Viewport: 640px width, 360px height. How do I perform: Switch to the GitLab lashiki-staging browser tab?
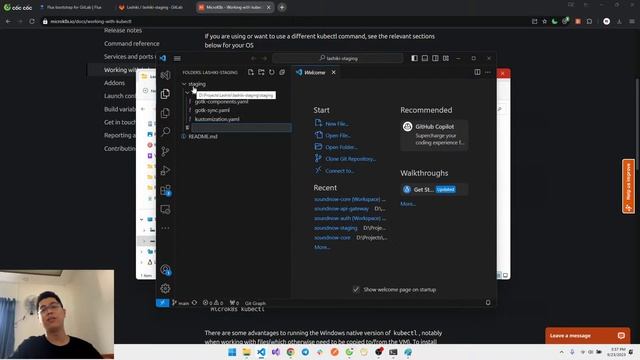click(154, 7)
